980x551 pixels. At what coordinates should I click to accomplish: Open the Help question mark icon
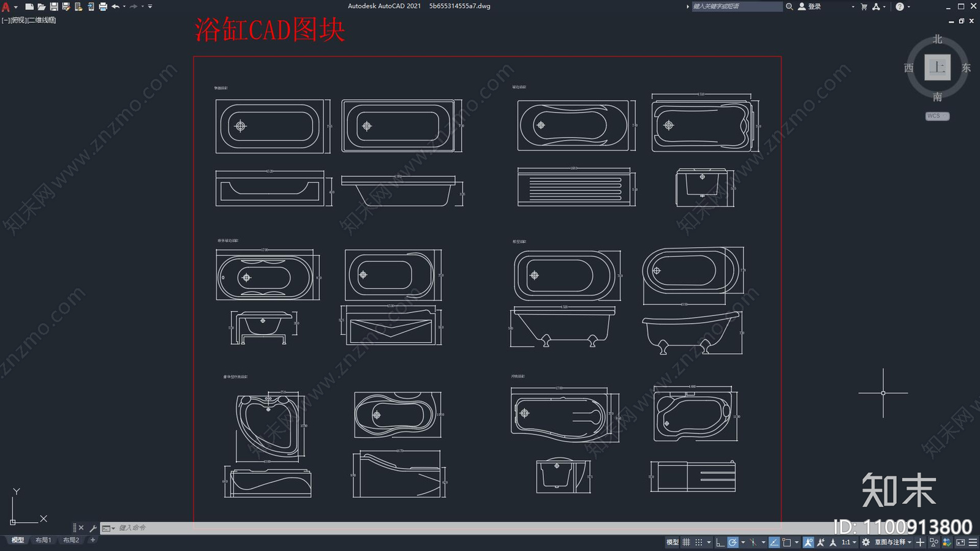point(900,6)
